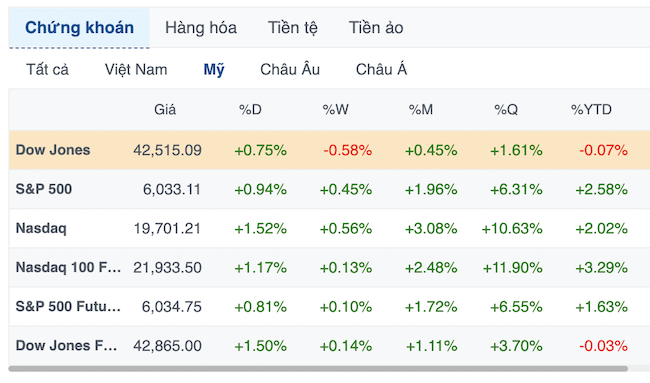The image size is (650, 383).
Task: Click the Giá column header
Action: click(165, 110)
